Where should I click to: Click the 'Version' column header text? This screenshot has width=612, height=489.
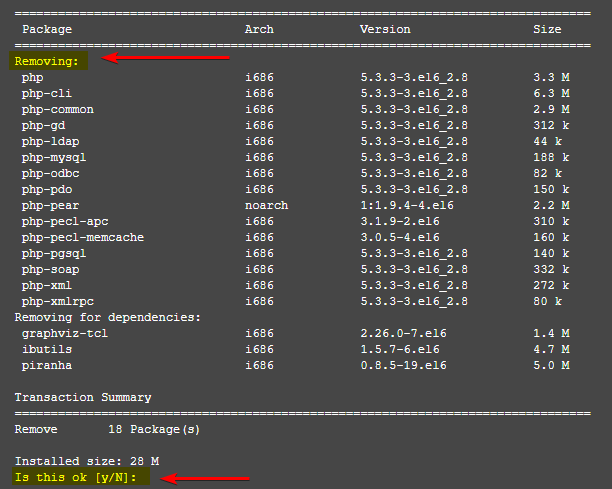[385, 29]
